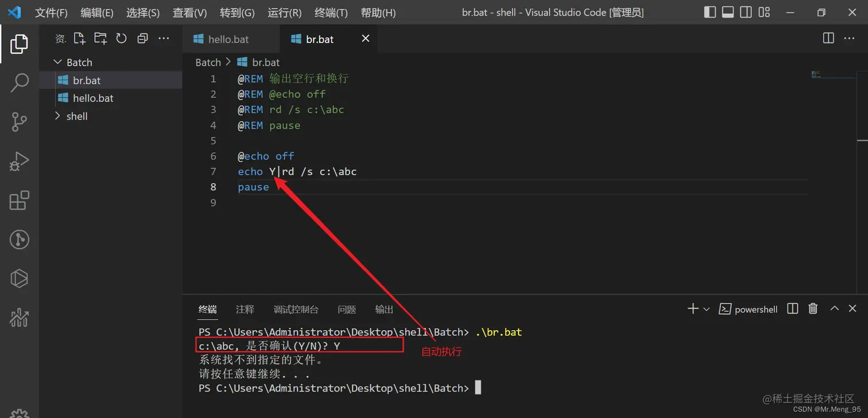Viewport: 868px width, 418px height.
Task: Click line 6 '@echo off' code
Action: pos(266,156)
